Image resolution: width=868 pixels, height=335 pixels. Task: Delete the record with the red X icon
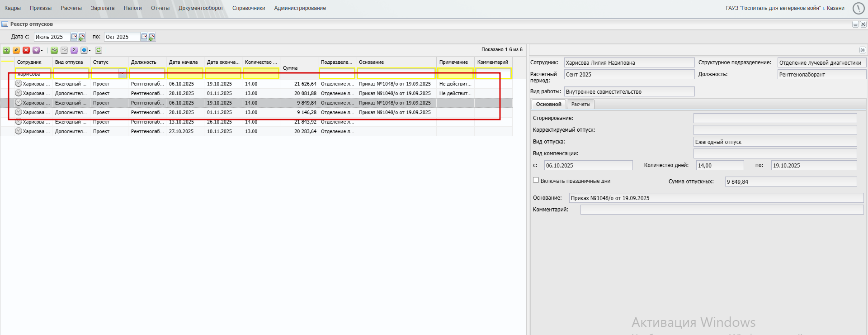point(26,50)
